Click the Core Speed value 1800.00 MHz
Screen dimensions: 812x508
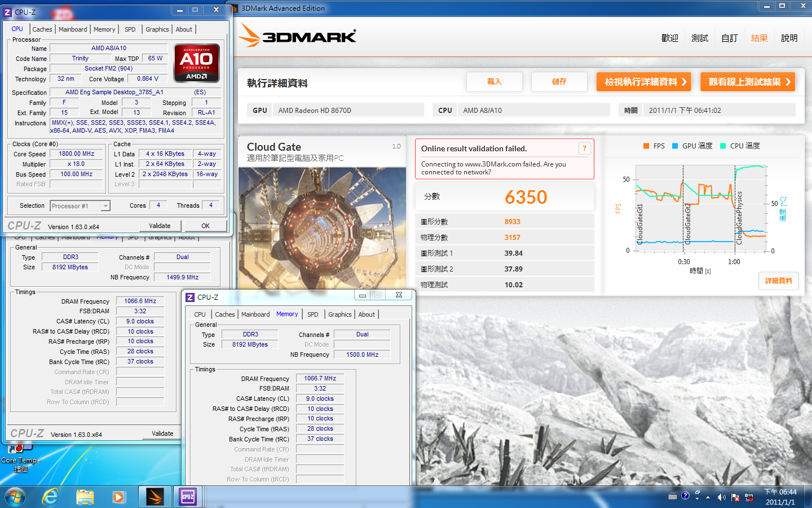[x=77, y=154]
